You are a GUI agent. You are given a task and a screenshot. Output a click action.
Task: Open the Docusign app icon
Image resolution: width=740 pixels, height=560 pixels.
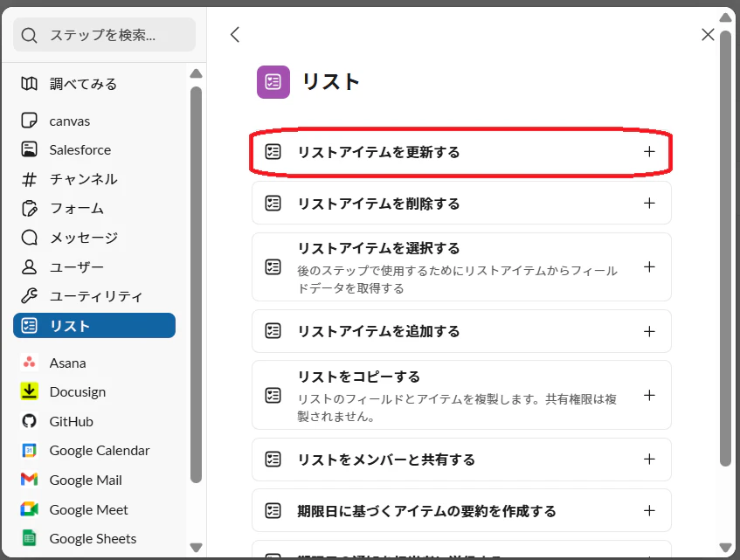point(29,391)
